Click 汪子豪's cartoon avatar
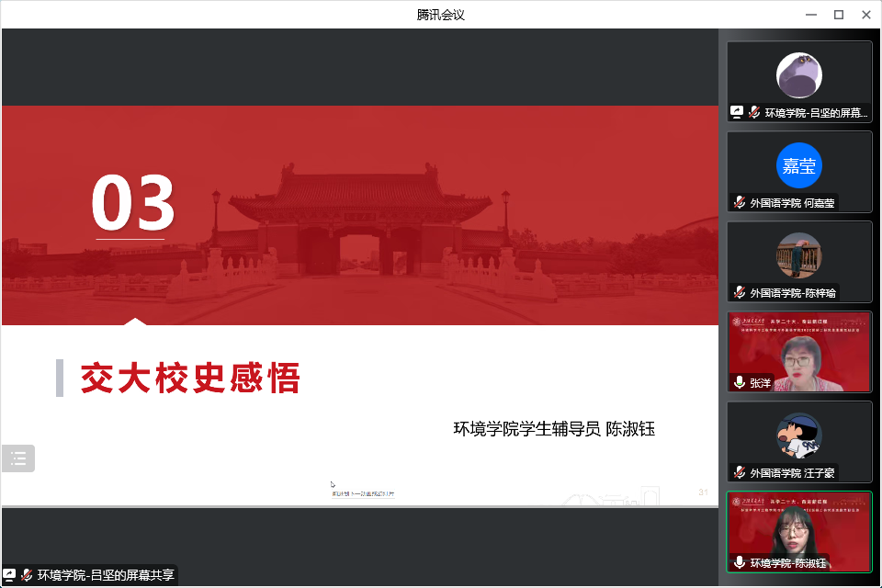This screenshot has width=882, height=588. pos(798,435)
